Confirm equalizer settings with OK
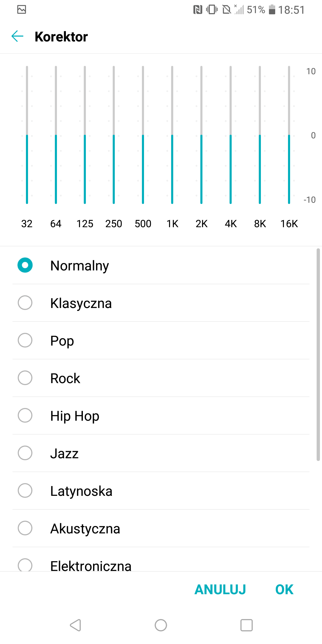 tap(284, 589)
